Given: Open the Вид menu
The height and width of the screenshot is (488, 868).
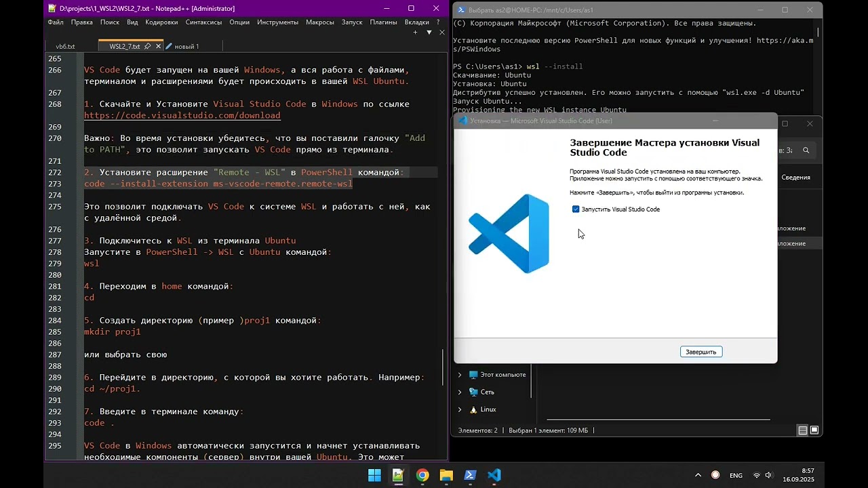Looking at the screenshot, I should [132, 22].
